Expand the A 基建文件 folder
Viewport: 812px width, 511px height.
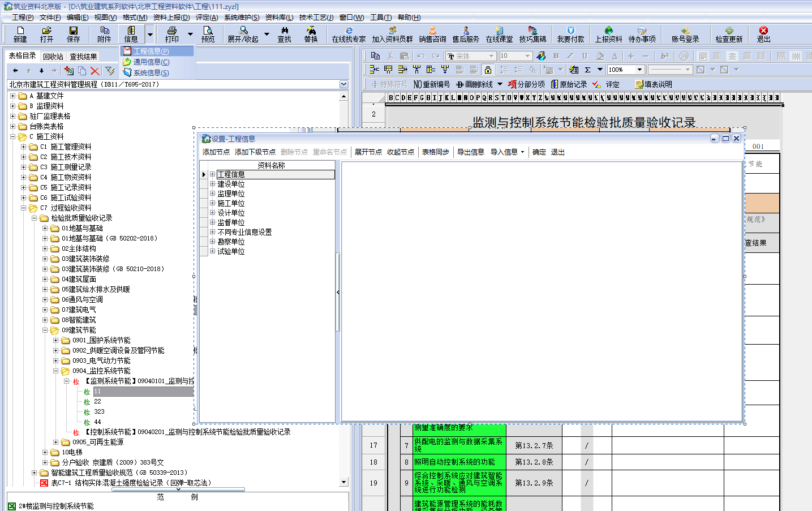pos(12,96)
